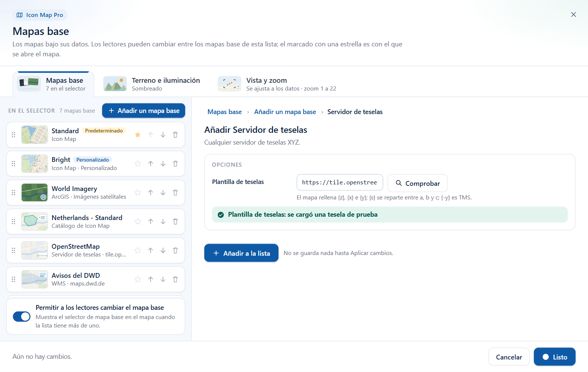Image resolution: width=588 pixels, height=372 pixels.
Task: Focus the Plantilla de teselas URL field
Action: (340, 183)
